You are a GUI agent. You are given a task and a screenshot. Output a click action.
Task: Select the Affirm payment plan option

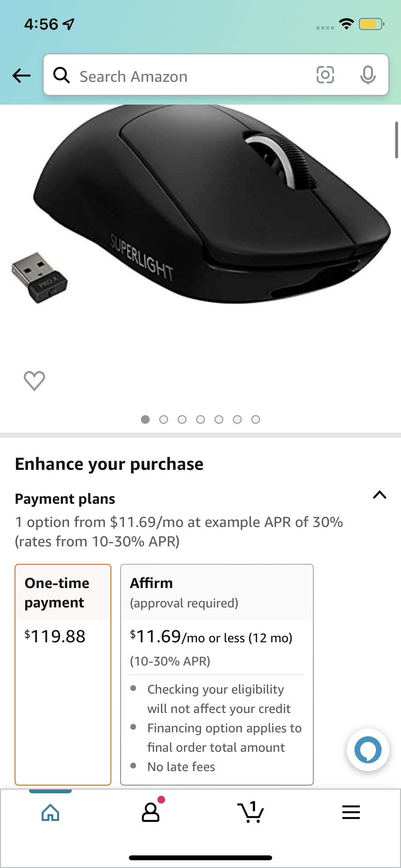tap(217, 674)
